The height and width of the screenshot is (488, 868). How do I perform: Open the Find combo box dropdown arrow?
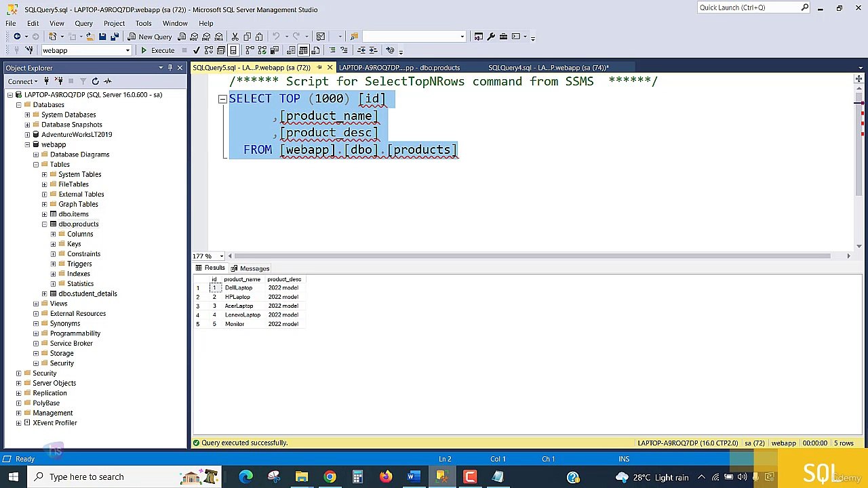click(462, 37)
